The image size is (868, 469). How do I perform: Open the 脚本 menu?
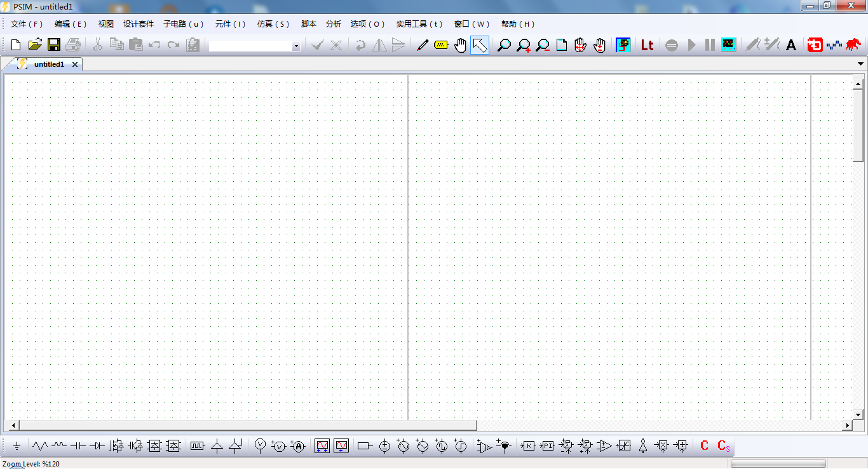point(309,24)
